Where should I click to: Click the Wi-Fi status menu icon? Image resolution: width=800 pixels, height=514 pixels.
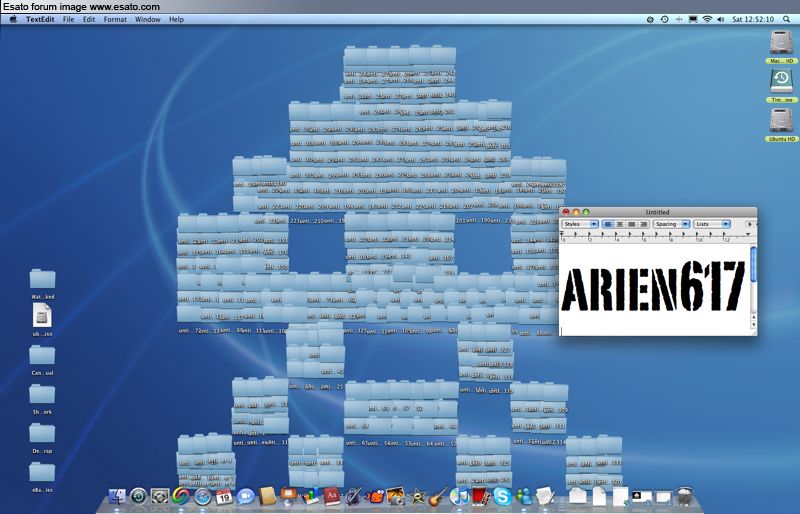click(x=707, y=19)
